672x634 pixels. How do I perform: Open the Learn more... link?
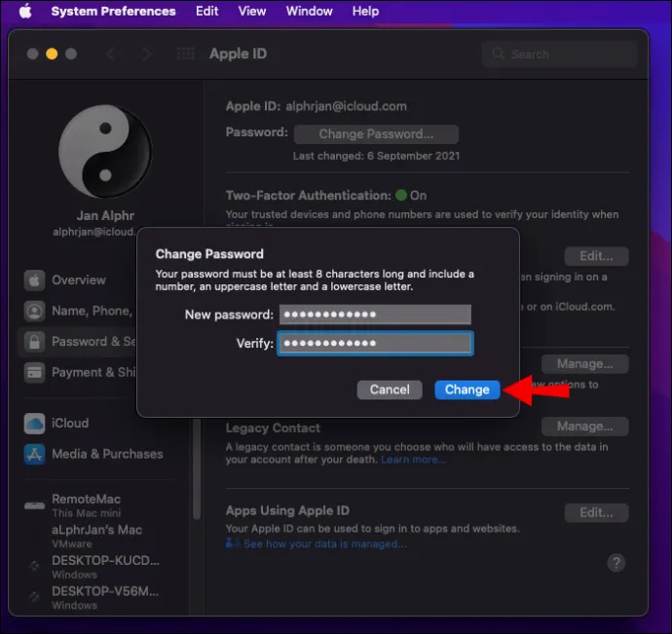click(x=413, y=460)
